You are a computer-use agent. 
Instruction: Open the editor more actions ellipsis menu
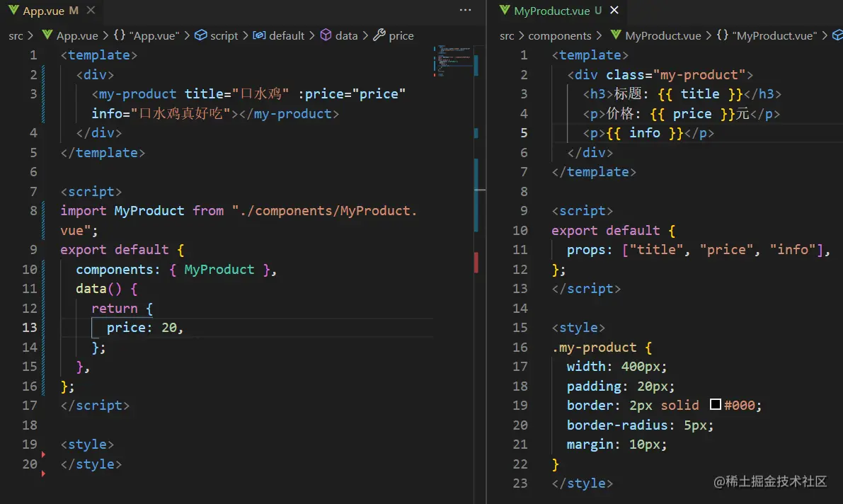tap(466, 10)
